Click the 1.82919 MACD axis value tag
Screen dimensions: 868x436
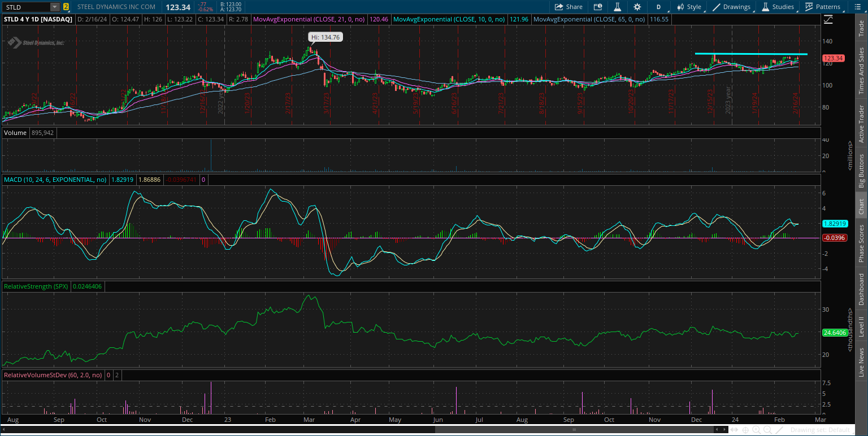point(834,224)
